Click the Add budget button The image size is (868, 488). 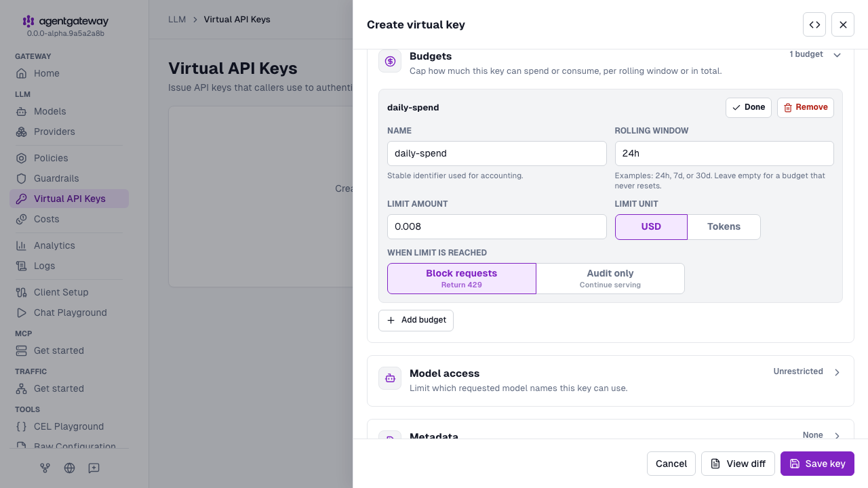[416, 321]
